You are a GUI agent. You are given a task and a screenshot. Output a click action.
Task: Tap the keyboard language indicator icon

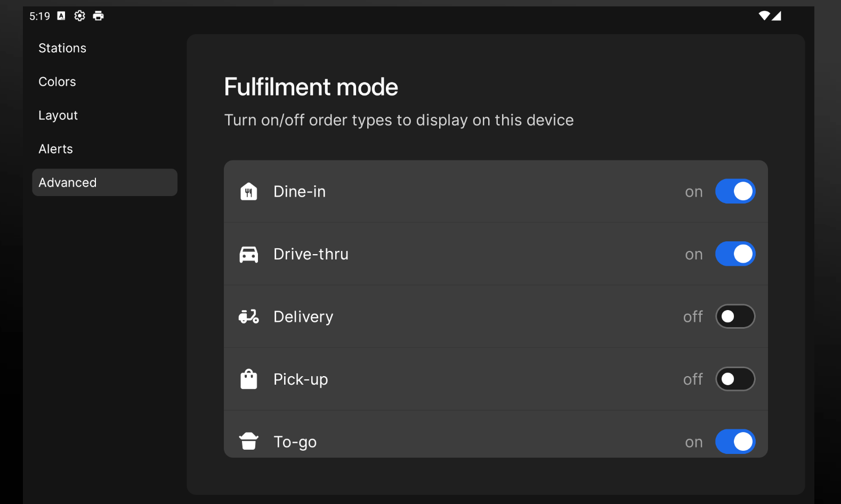click(61, 16)
